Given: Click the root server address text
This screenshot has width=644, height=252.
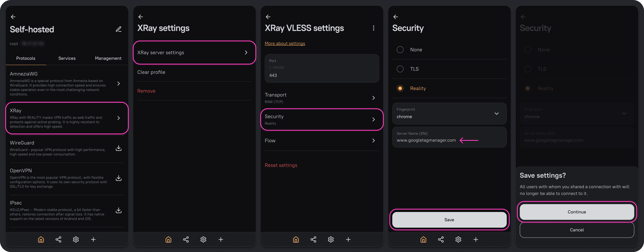Looking at the screenshot, I should (27, 44).
